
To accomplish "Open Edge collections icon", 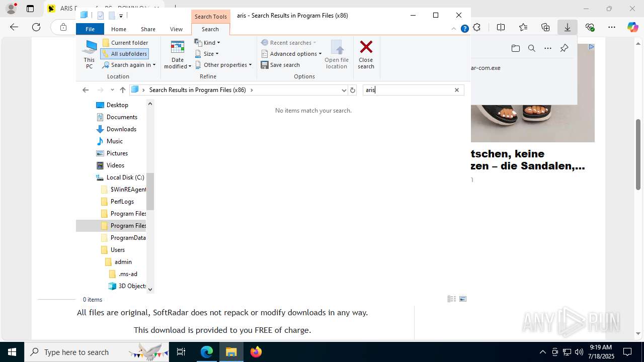I will coord(545,27).
